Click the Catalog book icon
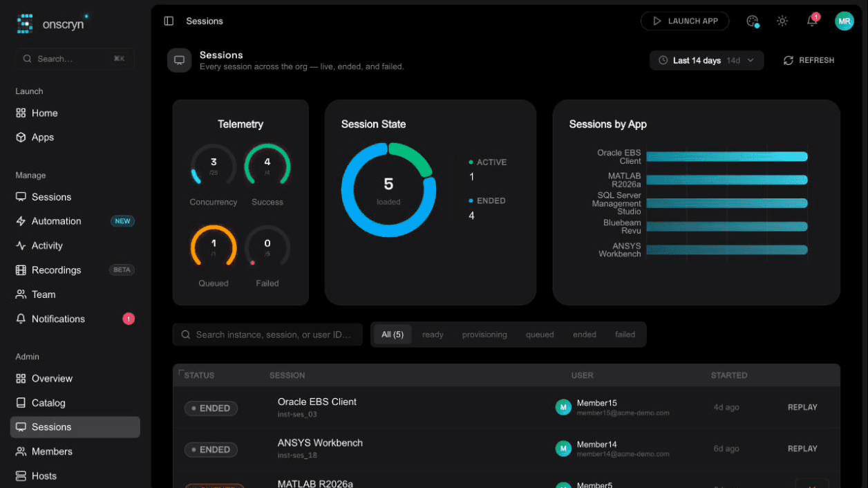 click(x=21, y=403)
